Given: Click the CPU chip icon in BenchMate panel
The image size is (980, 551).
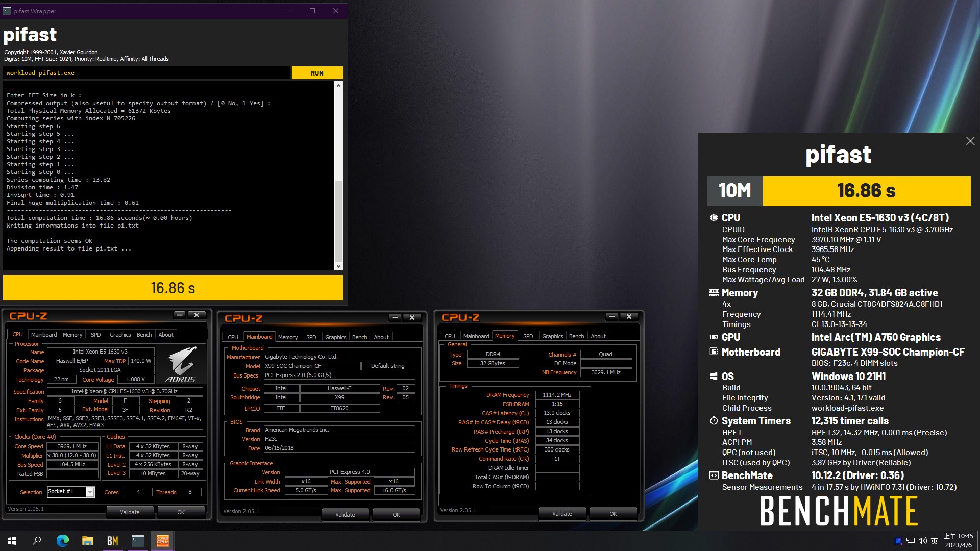Looking at the screenshot, I should (x=714, y=218).
